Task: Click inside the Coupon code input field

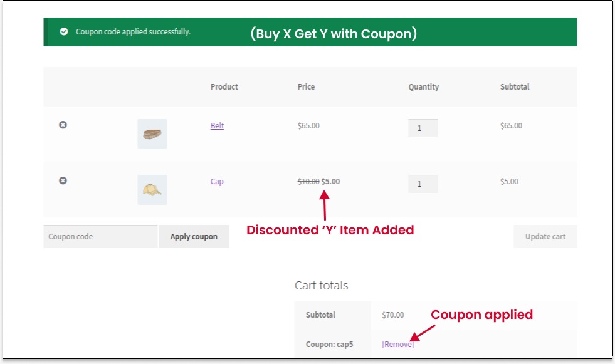Action: tap(100, 236)
